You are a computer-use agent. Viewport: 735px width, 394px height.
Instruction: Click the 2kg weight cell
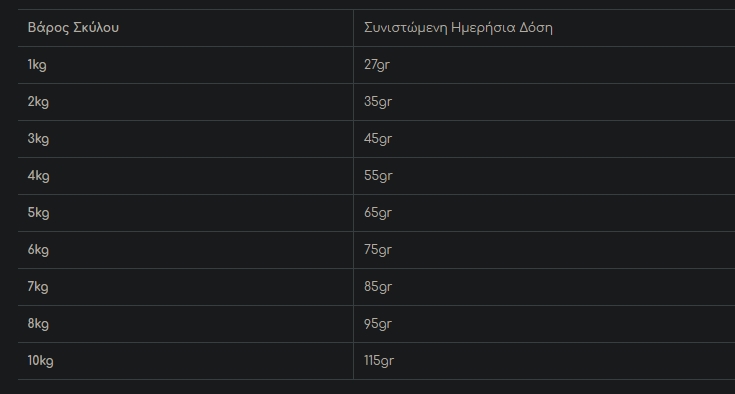[186, 102]
